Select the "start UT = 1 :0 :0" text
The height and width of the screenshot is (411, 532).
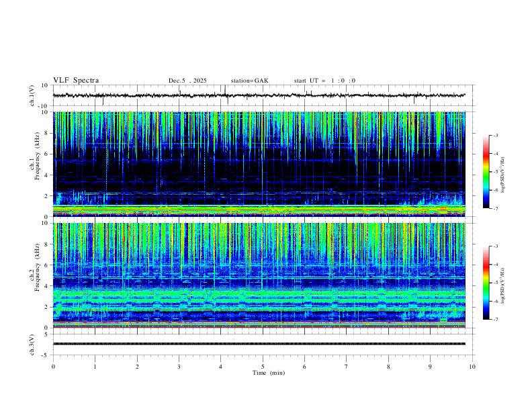click(324, 81)
